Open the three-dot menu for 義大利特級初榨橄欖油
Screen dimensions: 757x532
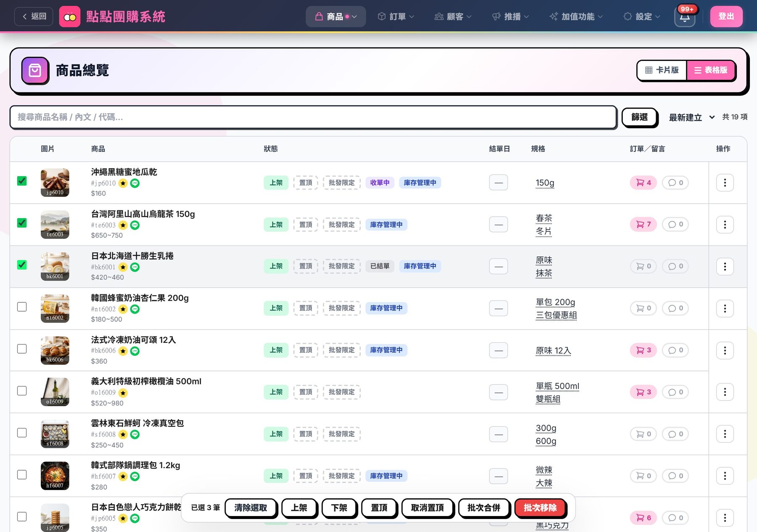tap(725, 392)
